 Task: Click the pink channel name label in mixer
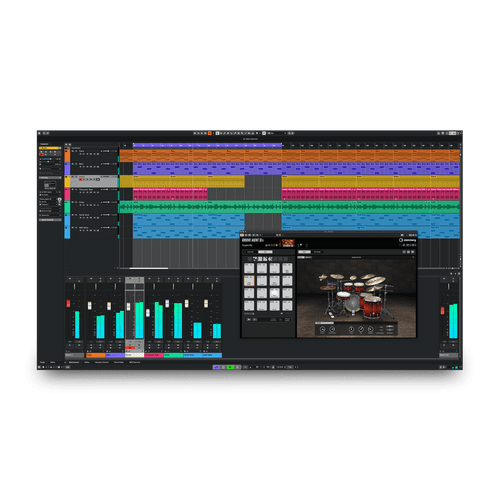tap(154, 355)
